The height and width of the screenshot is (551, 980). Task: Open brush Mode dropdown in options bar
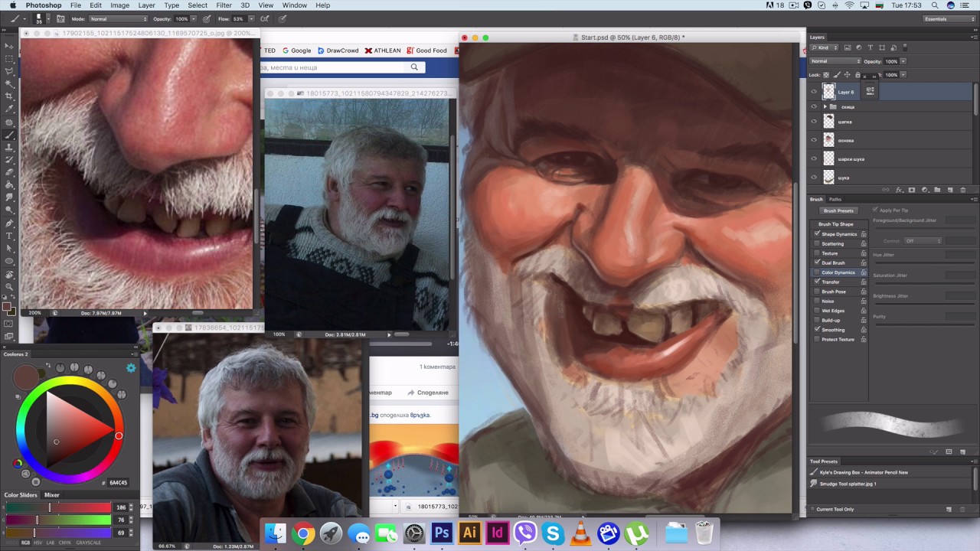(x=118, y=18)
